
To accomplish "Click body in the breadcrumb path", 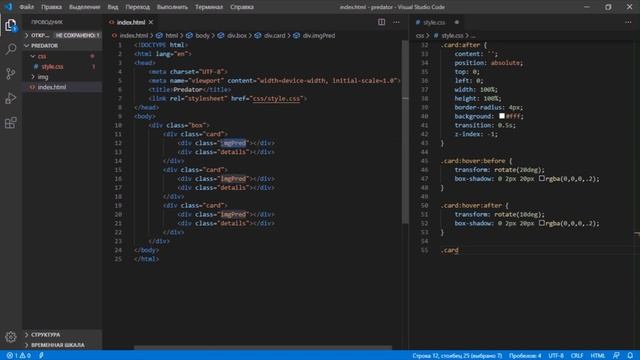I will pos(202,36).
